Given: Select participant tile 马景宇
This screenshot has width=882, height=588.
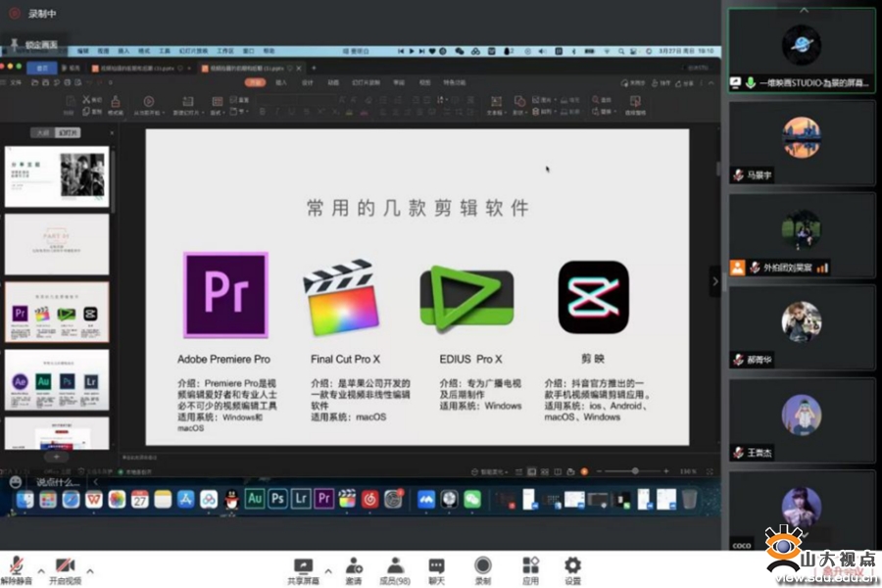Looking at the screenshot, I should click(802, 143).
